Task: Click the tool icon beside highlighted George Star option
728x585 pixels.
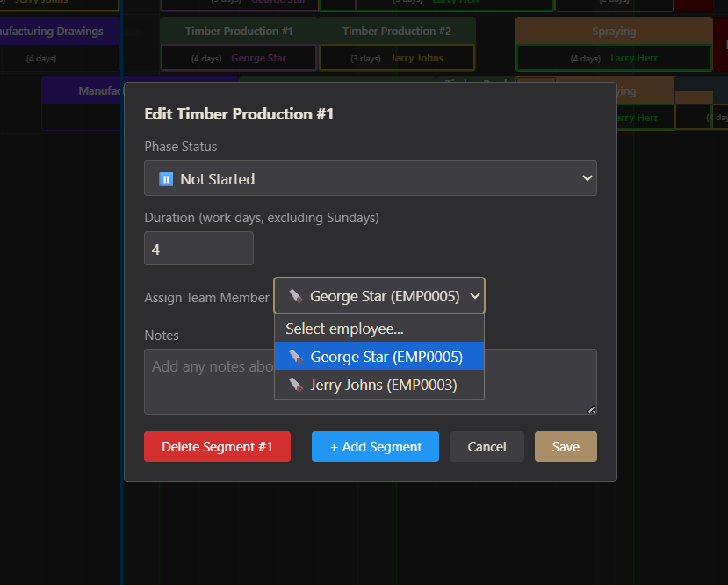Action: coord(296,357)
